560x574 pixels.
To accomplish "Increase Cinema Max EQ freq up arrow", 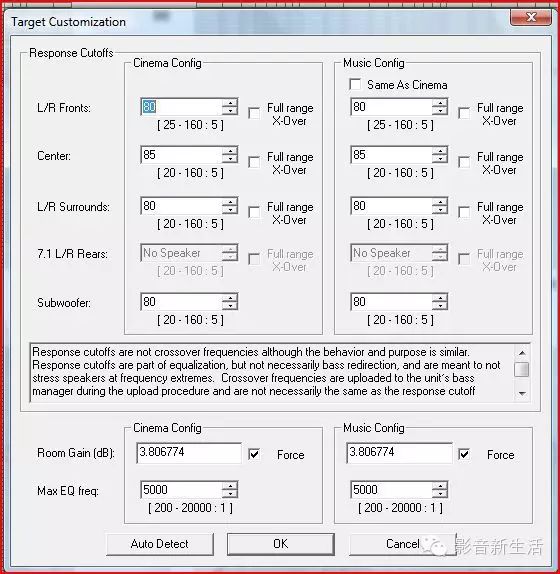I will pyautogui.click(x=230, y=486).
